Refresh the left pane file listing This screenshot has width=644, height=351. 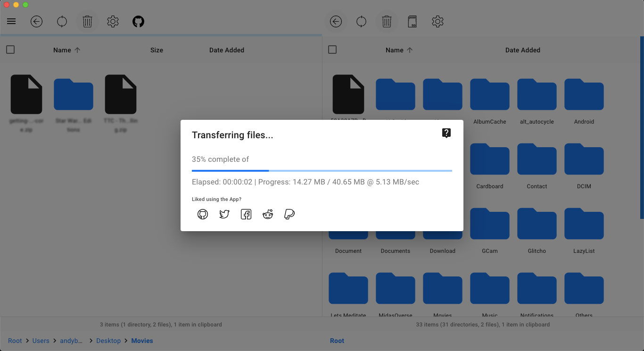point(62,22)
